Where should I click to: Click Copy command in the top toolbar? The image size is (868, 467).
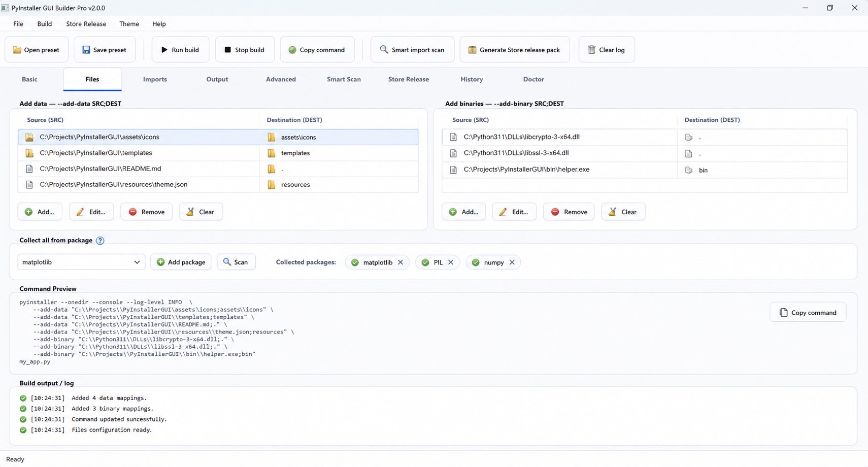[x=317, y=50]
